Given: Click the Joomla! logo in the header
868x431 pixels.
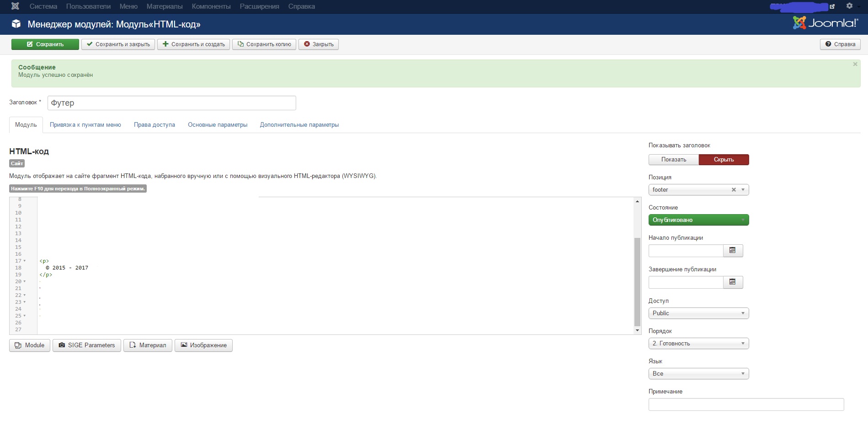Looking at the screenshot, I should tap(825, 23).
